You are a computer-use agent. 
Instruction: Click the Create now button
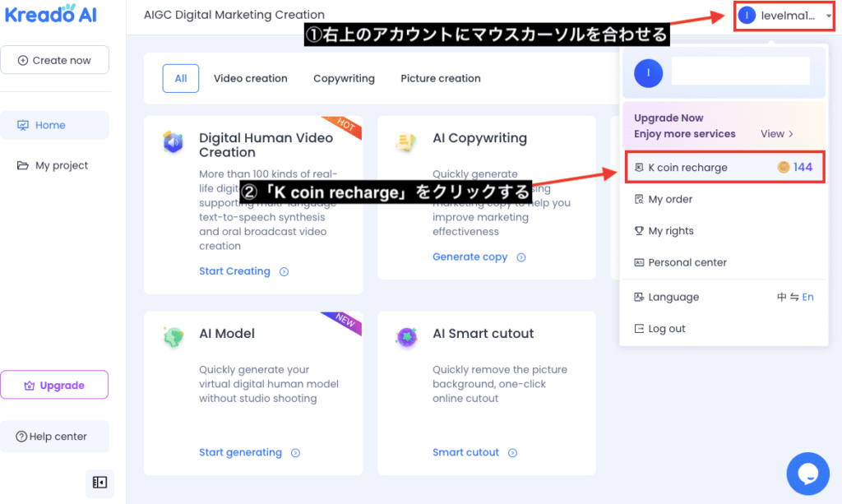click(55, 60)
